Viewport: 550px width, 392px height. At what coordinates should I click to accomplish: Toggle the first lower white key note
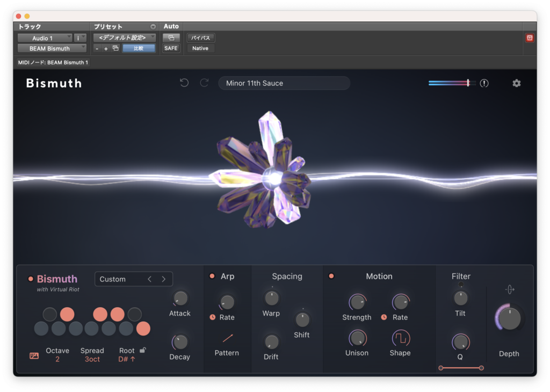pyautogui.click(x=41, y=329)
